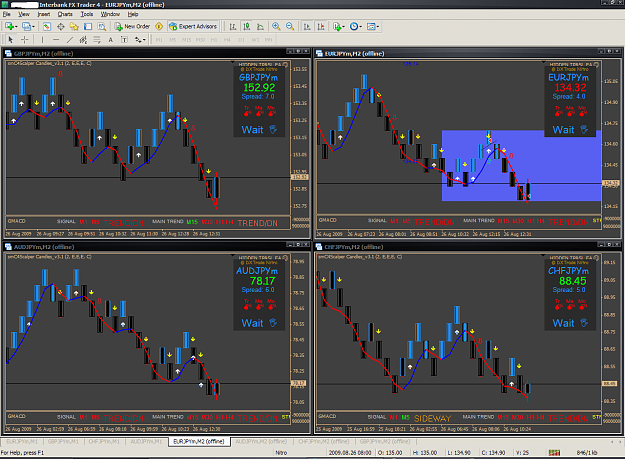Open the Periods clock icon
This screenshot has width=625, height=459.
(x=354, y=26)
